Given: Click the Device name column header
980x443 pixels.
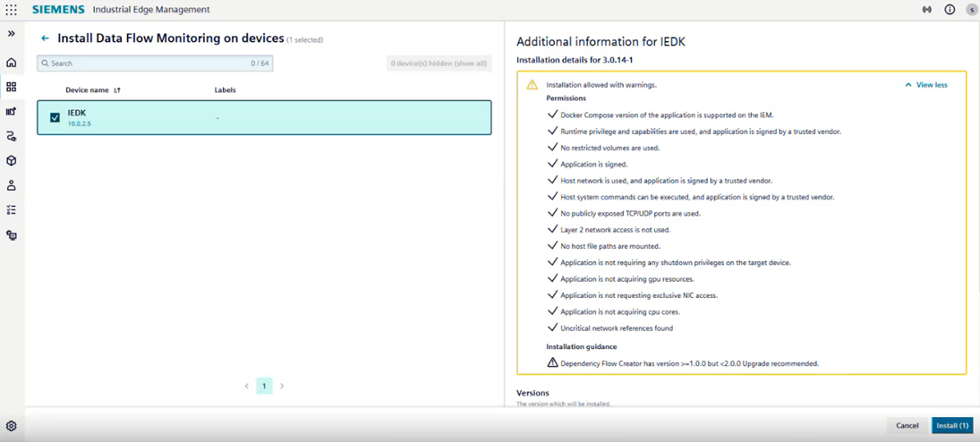Looking at the screenshot, I should point(87,90).
